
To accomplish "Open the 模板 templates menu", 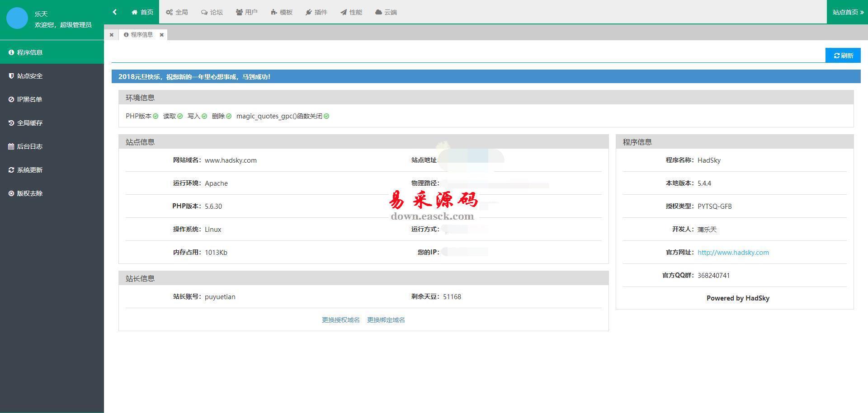I will [282, 12].
